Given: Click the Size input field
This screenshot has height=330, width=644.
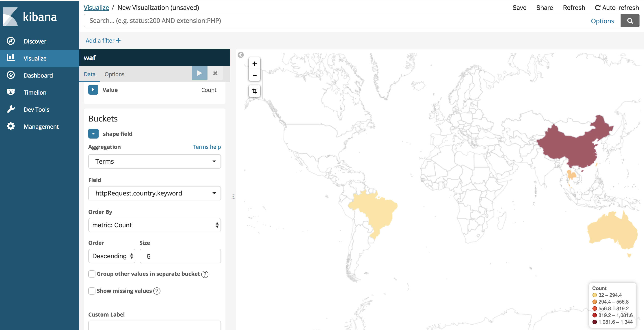Looking at the screenshot, I should click(180, 256).
